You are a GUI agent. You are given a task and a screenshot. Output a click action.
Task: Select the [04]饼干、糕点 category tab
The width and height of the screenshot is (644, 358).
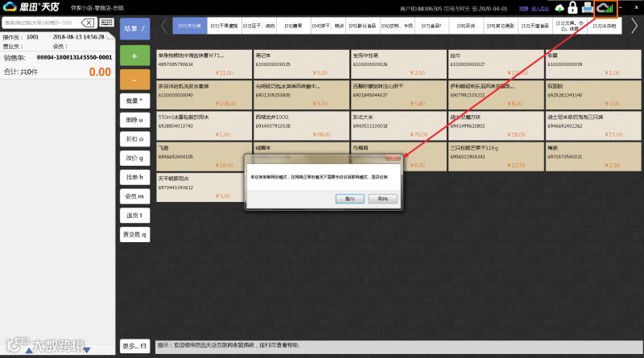[328, 26]
